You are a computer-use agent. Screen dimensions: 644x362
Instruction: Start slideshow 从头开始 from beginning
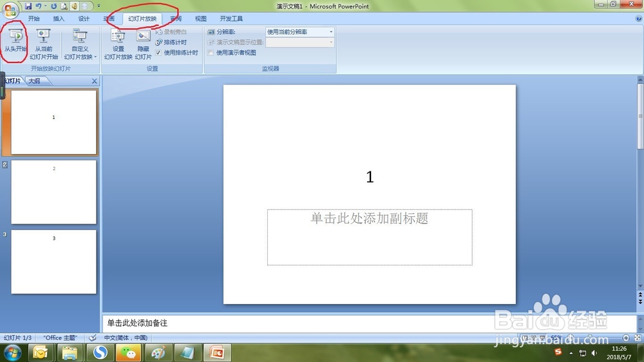[15, 41]
